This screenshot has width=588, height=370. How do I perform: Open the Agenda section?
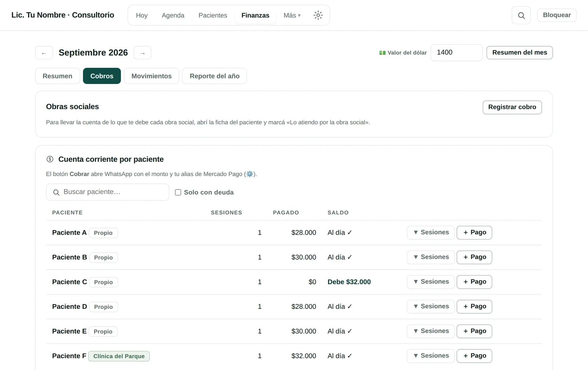(173, 15)
